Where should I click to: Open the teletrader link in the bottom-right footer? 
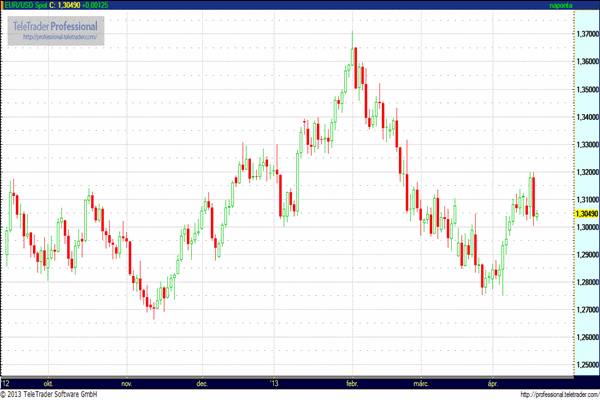543,394
